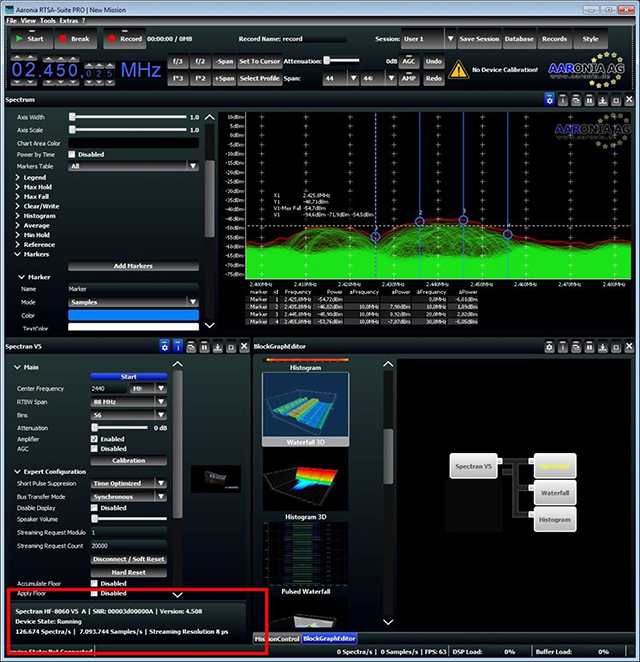Toggle the Power by Time checkbox

pos(72,155)
